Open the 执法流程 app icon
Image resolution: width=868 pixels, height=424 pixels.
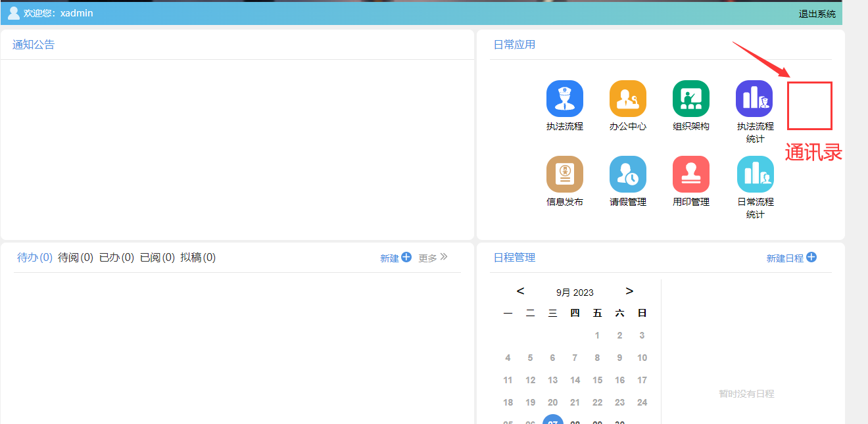pyautogui.click(x=564, y=99)
